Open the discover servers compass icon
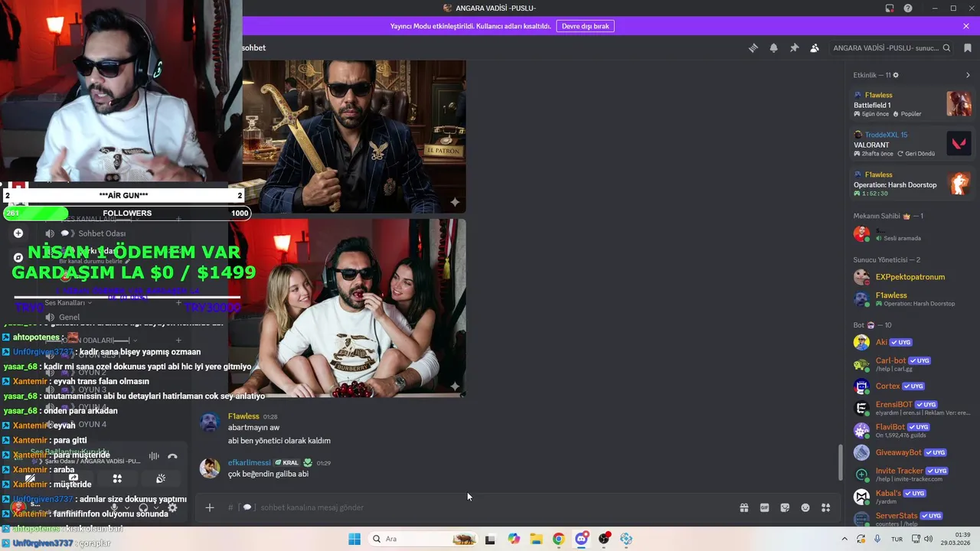980x551 pixels. pos(18,258)
